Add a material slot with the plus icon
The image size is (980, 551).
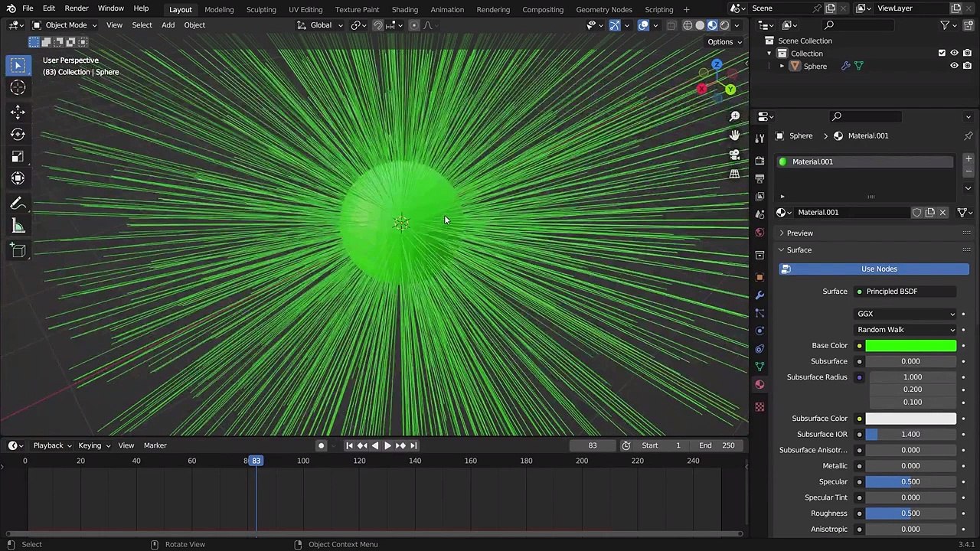click(x=969, y=159)
